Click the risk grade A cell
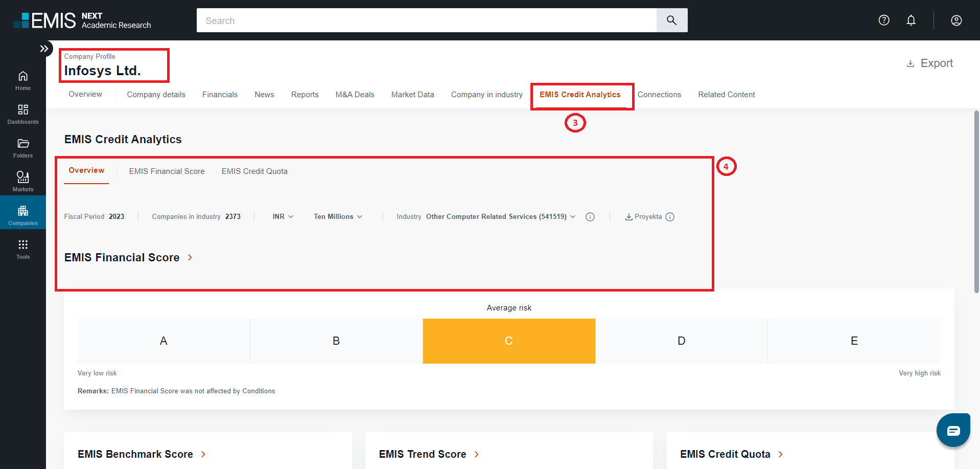 pyautogui.click(x=164, y=341)
